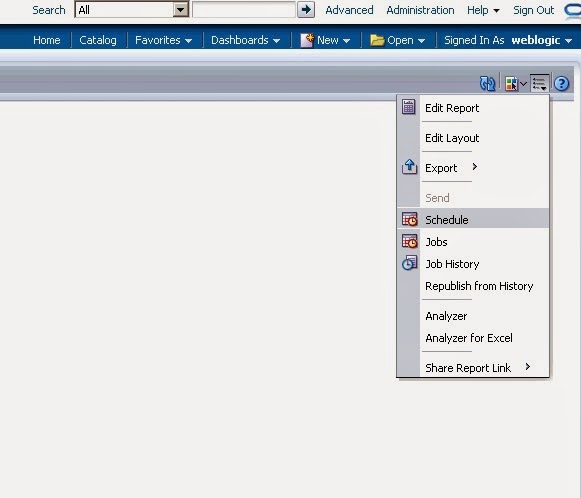Click the New document star icon
The image size is (581, 498).
tap(307, 40)
